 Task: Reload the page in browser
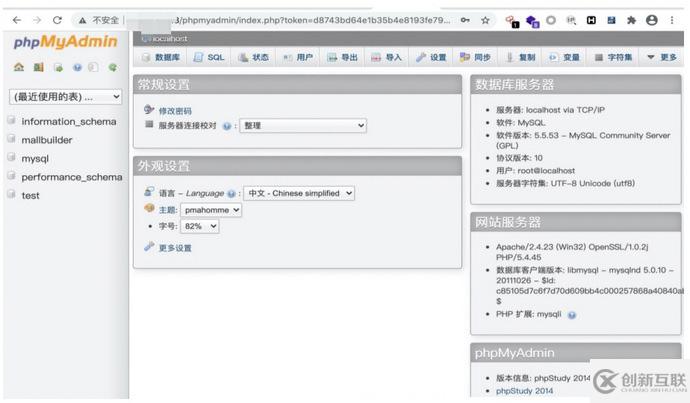[x=57, y=20]
